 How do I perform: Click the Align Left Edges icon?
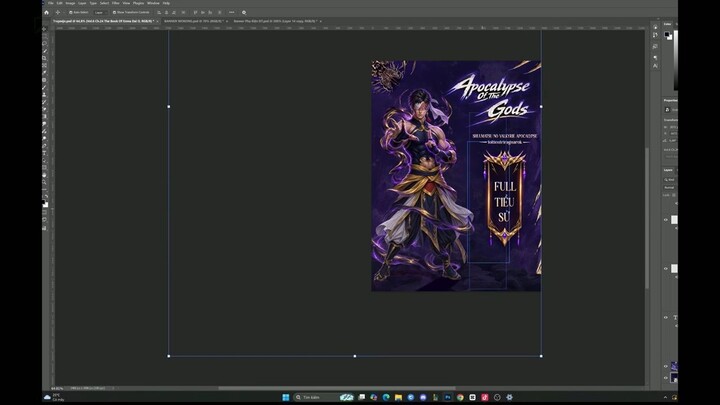(x=159, y=12)
